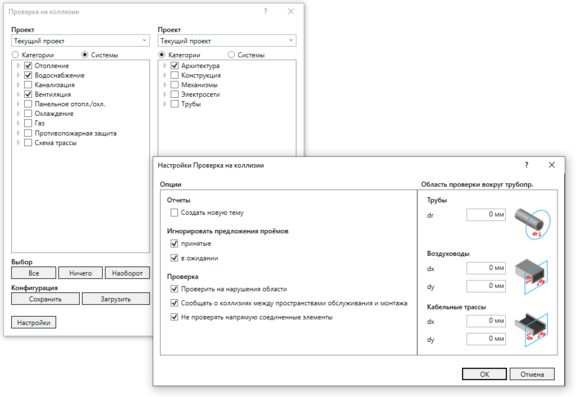
Task: Expand the Охлаждение tree node
Action: [18, 113]
